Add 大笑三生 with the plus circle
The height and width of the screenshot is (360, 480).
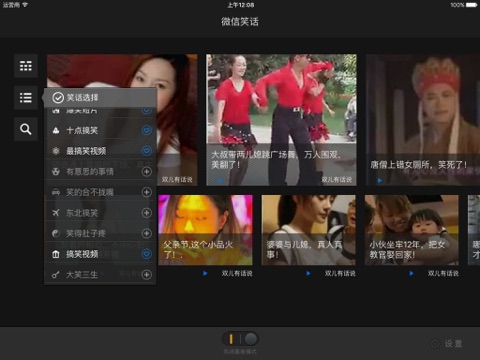tap(147, 275)
